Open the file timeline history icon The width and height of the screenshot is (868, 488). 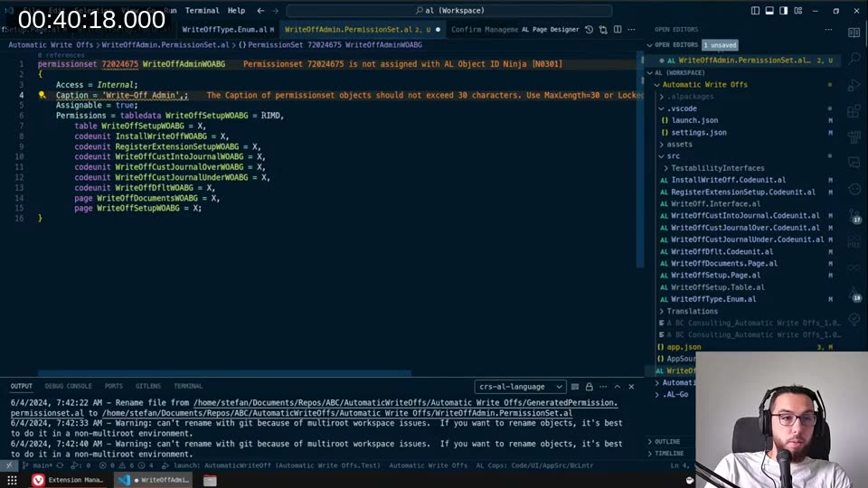click(x=590, y=29)
